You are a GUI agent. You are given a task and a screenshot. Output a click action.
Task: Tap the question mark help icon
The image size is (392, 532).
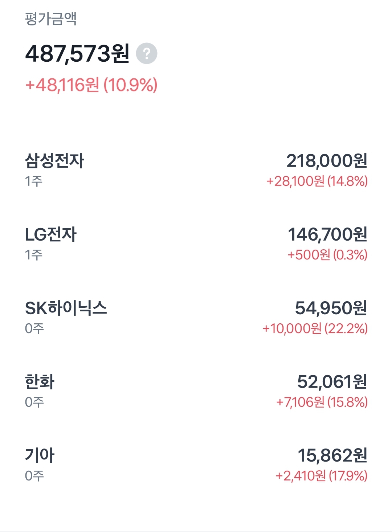coord(147,54)
